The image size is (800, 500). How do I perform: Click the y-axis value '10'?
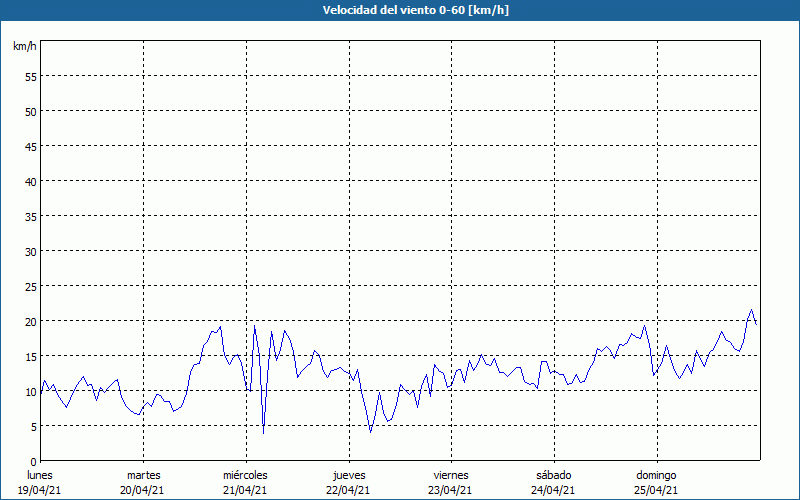point(31,392)
